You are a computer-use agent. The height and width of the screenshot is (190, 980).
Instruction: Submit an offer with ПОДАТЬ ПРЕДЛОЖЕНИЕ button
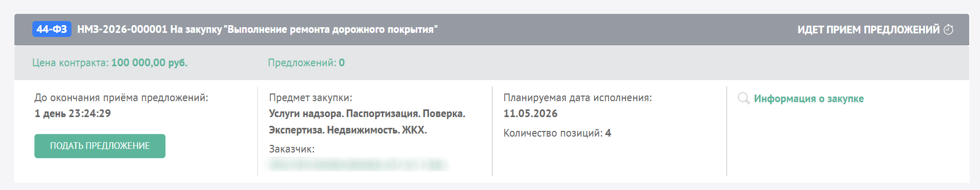[100, 146]
